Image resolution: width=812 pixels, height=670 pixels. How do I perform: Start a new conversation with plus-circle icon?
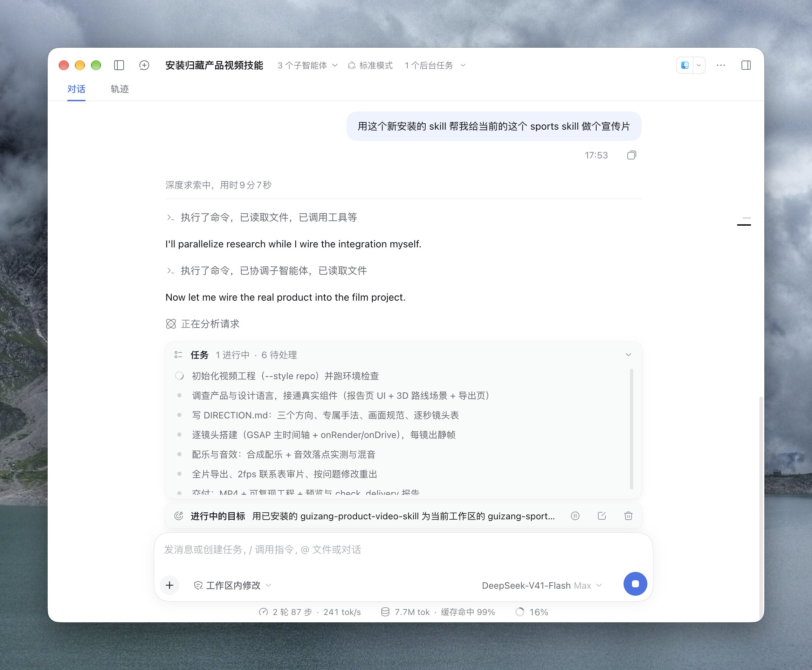click(x=144, y=65)
